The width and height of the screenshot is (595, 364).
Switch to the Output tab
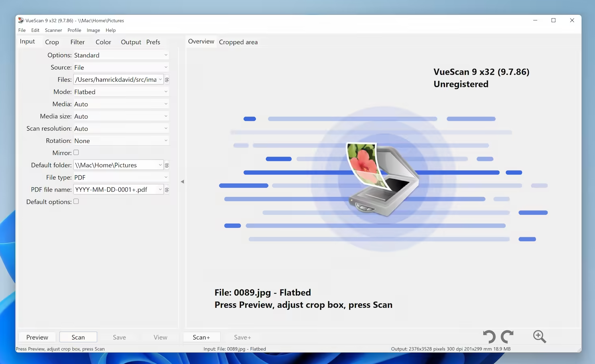click(x=131, y=42)
